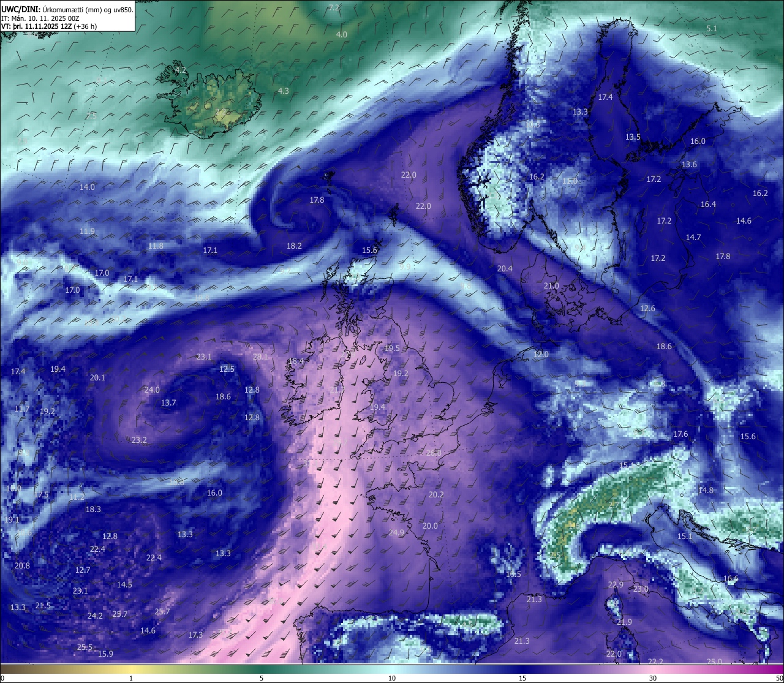The image size is (784, 683).
Task: Select the 10 tick on the color scale
Action: [392, 678]
